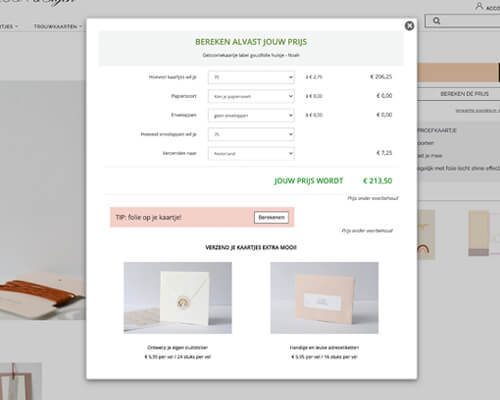Screen dimensions: 500x400
Task: Expand the Verzenden naar country dropdown
Action: (251, 153)
